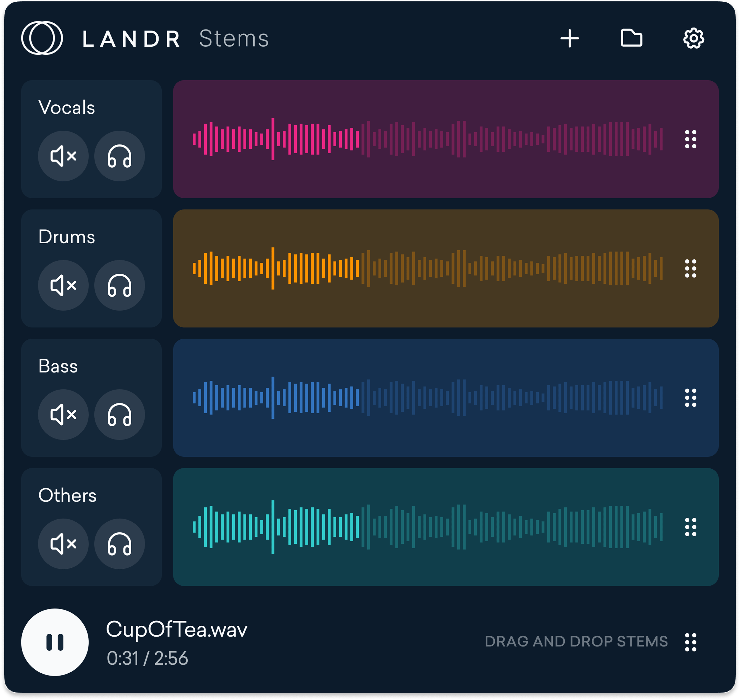Seek within the pink Vocals waveform
The width and height of the screenshot is (740, 700).
tap(427, 139)
